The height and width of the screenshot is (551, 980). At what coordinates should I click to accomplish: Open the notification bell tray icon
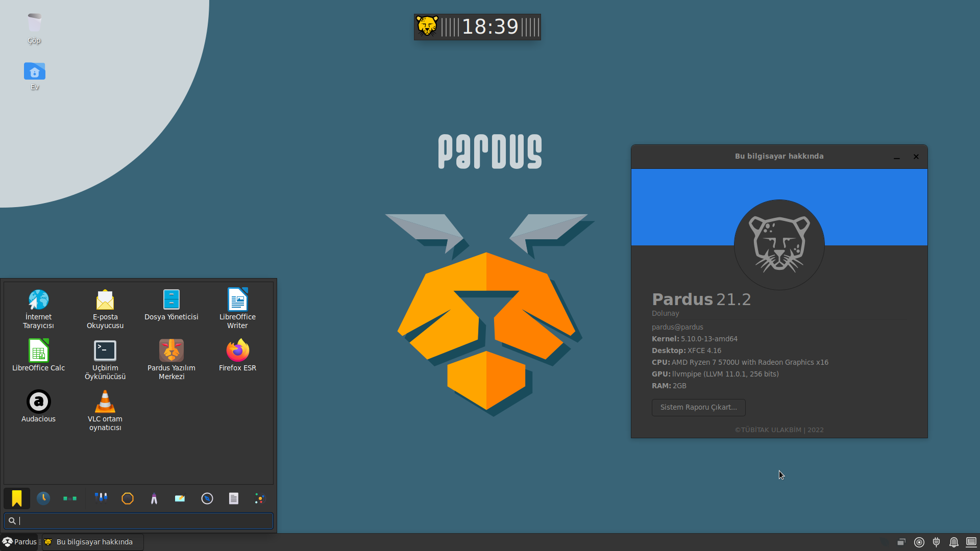[x=953, y=542]
